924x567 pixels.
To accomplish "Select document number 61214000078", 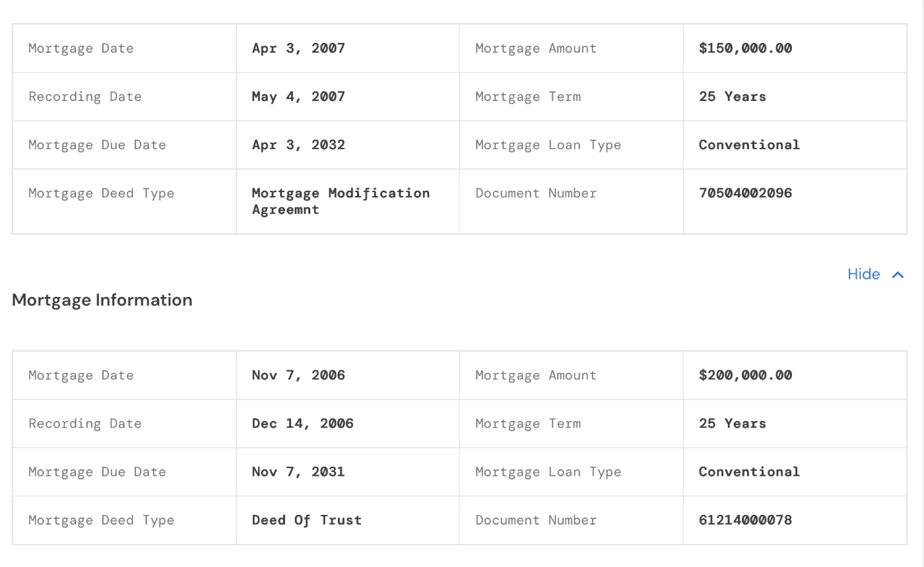I will [x=745, y=519].
